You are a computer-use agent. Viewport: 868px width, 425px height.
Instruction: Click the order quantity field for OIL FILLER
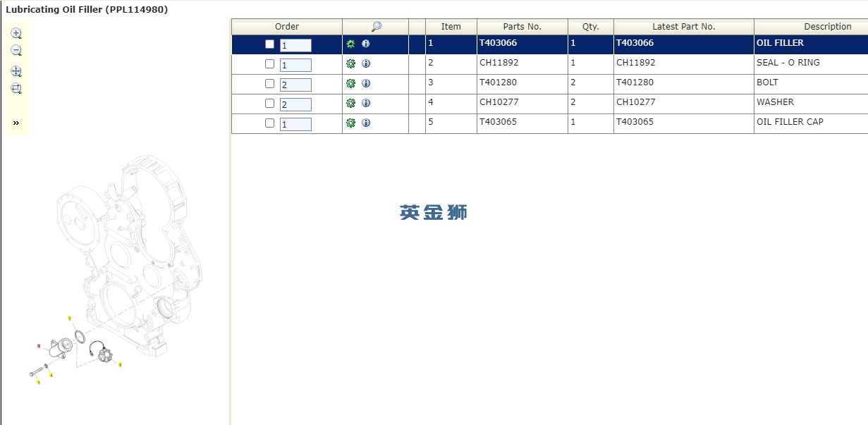[295, 45]
